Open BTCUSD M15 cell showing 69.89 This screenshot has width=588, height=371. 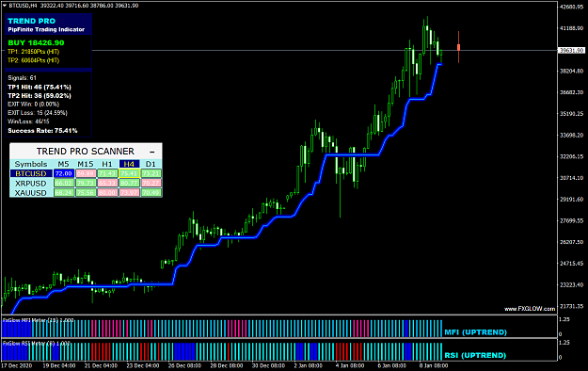[x=86, y=173]
